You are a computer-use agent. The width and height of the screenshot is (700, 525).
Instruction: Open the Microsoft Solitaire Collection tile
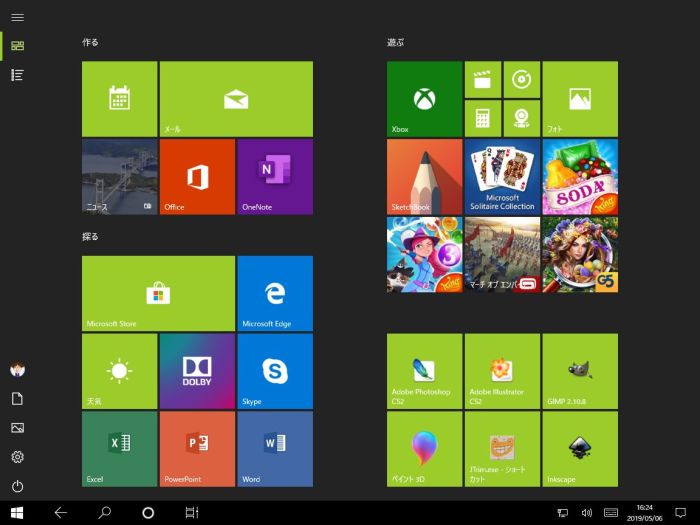(502, 176)
